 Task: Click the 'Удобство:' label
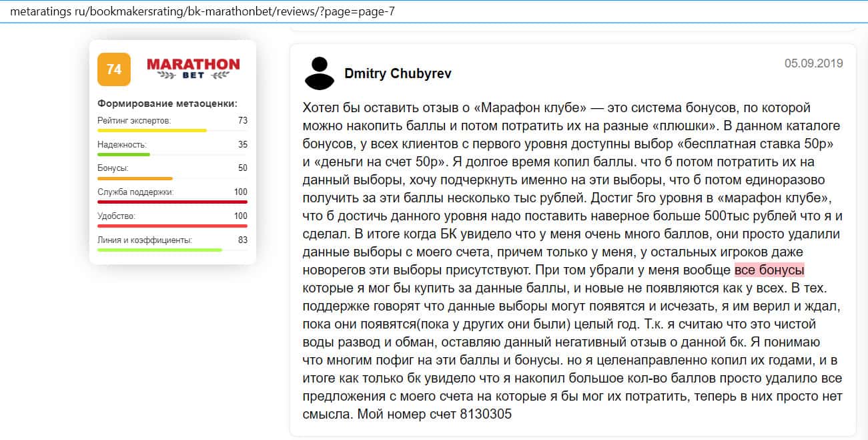pyautogui.click(x=116, y=216)
